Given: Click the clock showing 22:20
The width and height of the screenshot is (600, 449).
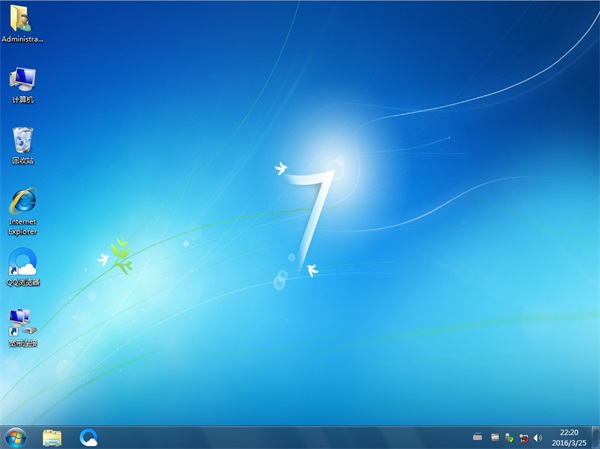Looking at the screenshot, I should [567, 431].
